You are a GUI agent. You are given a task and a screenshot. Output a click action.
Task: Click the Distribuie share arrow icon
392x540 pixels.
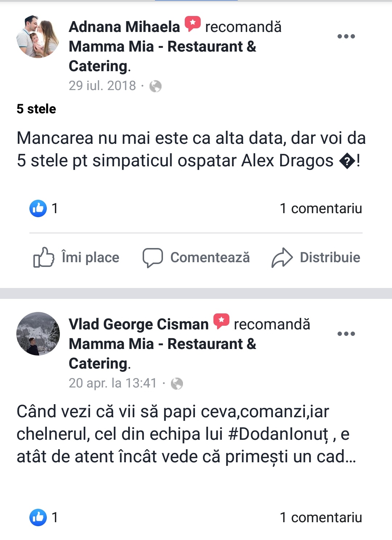(282, 258)
